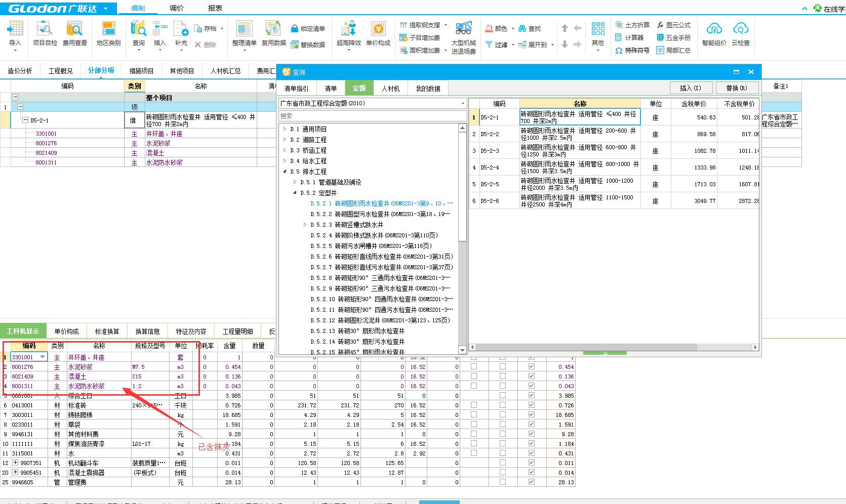846x504 pixels.
Task: Open the 图元公式 formula tool
Action: coord(673,25)
